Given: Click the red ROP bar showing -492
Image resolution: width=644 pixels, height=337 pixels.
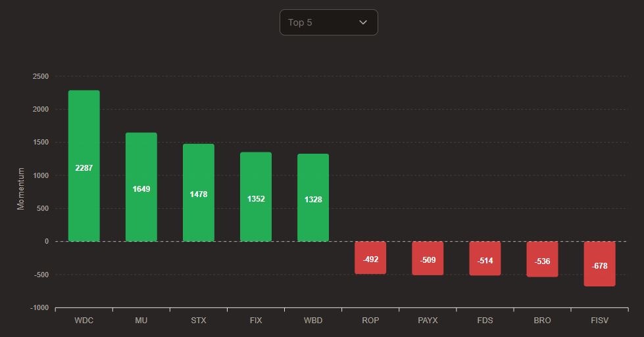Looking at the screenshot, I should click(370, 258).
